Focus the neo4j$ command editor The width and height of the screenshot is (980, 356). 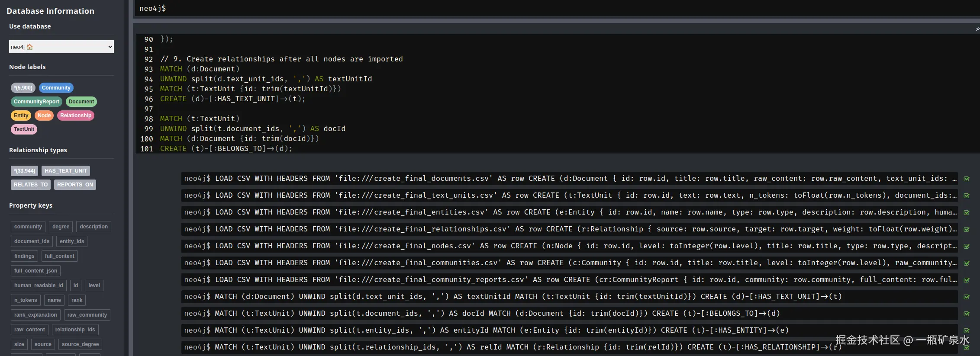point(557,8)
